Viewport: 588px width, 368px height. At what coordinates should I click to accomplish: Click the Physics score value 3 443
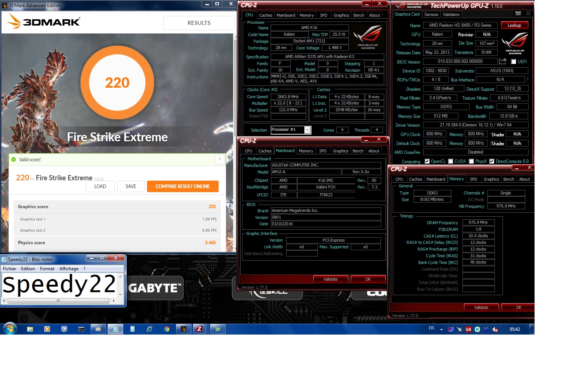[210, 243]
